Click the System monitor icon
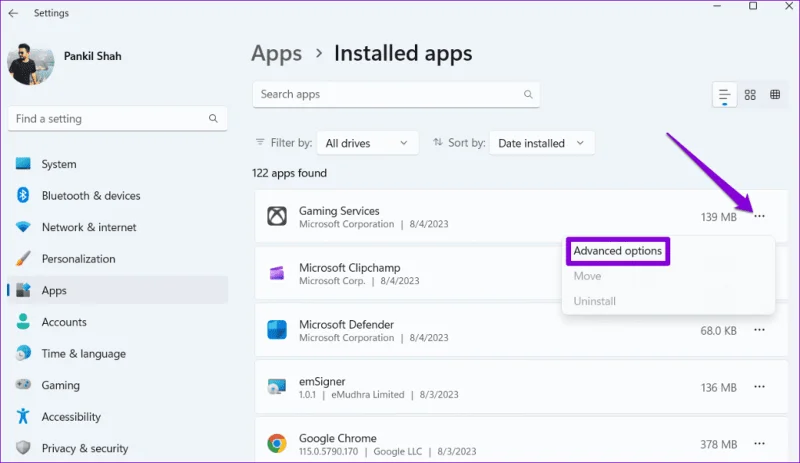This screenshot has height=463, width=800. pos(23,164)
